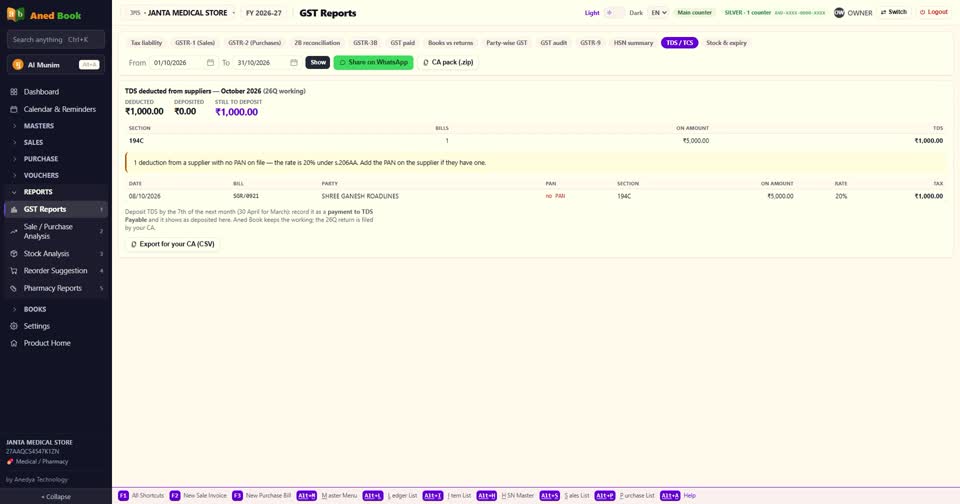
Task: Expand the PURCHASE sidebar section
Action: click(56, 159)
